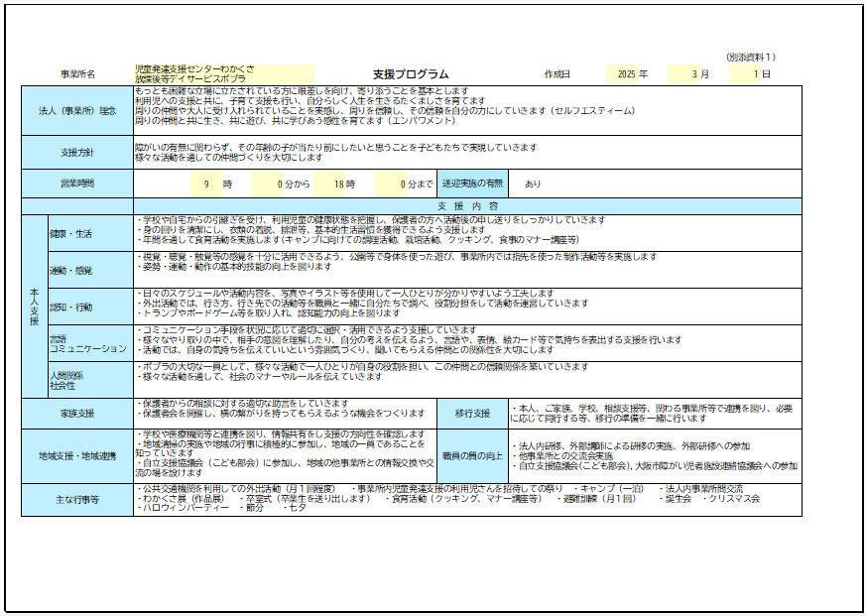Viewport: 867px width, 616px height.
Task: Select the 支援方針 header cell
Action: (x=77, y=153)
